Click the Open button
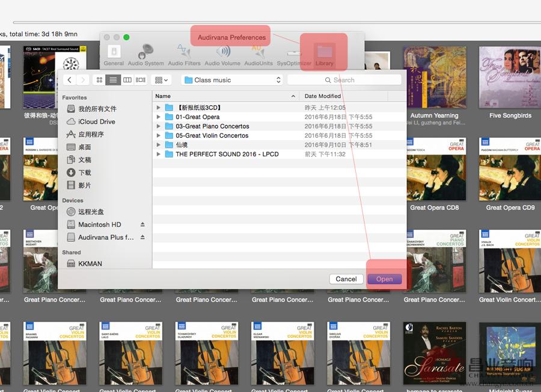Image resolution: width=541 pixels, height=392 pixels. tap(384, 279)
